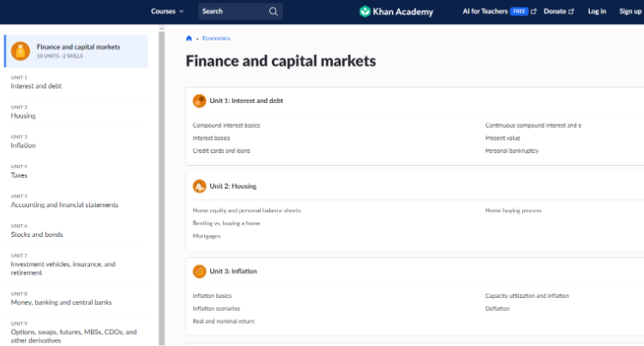
Task: Open Unit 2 Housing in sidebar
Action: [76, 112]
